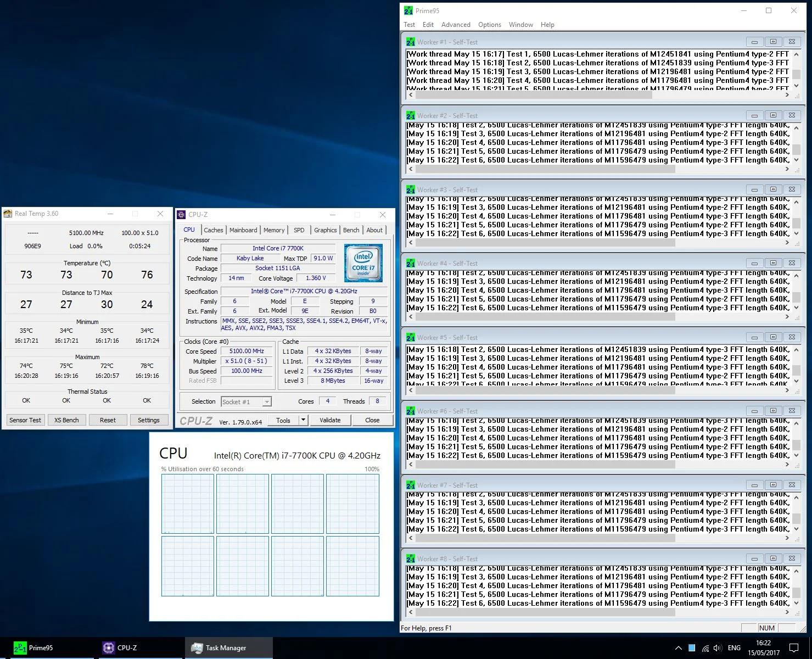Click the Validate button in CPU-Z
This screenshot has height=659, width=812.
(330, 420)
